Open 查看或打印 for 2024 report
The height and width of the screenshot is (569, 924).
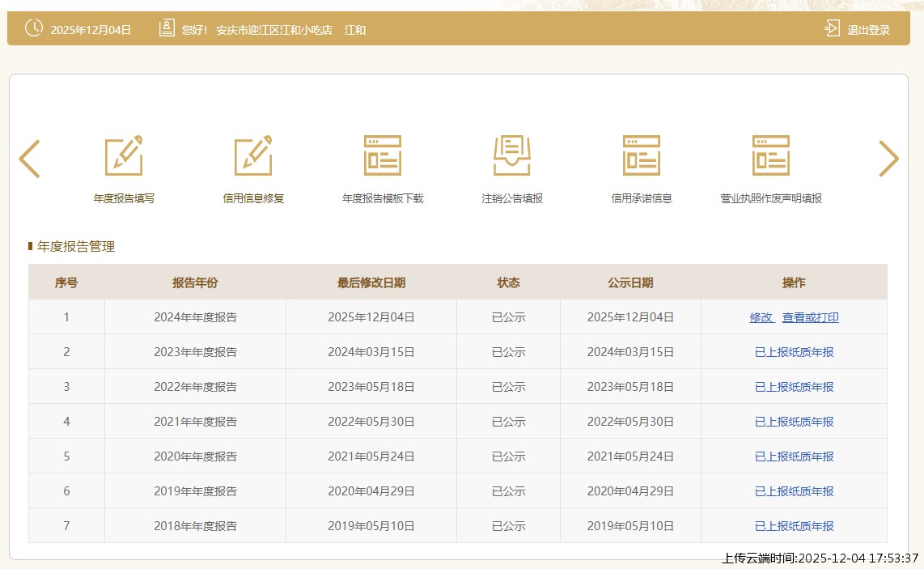point(810,317)
